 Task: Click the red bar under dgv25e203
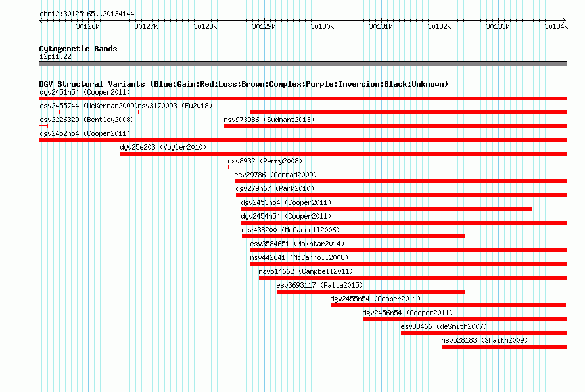tap(343, 154)
